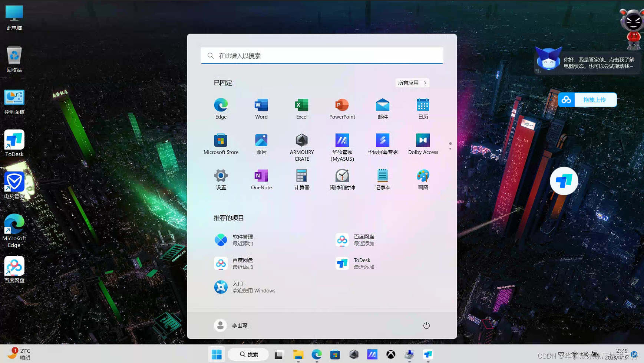Open 闹钟和时钟 clock app
Viewport: 644px width, 363px height.
click(342, 180)
